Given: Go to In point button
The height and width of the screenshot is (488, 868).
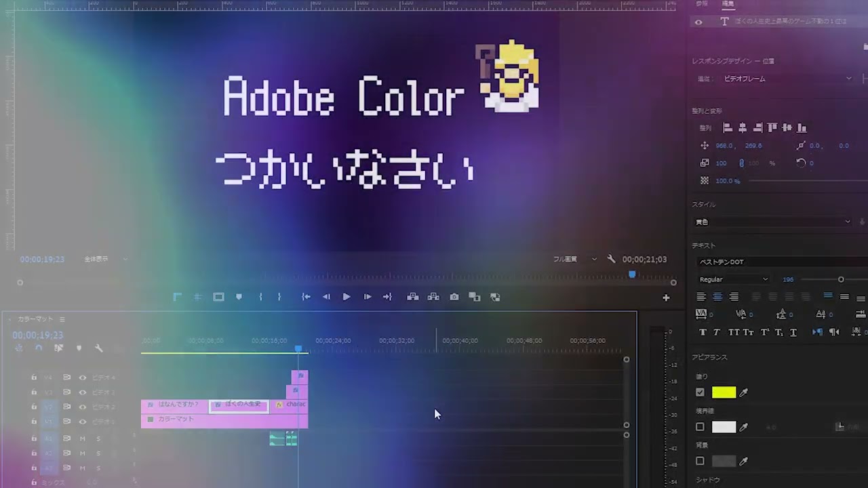Looking at the screenshot, I should (x=306, y=297).
